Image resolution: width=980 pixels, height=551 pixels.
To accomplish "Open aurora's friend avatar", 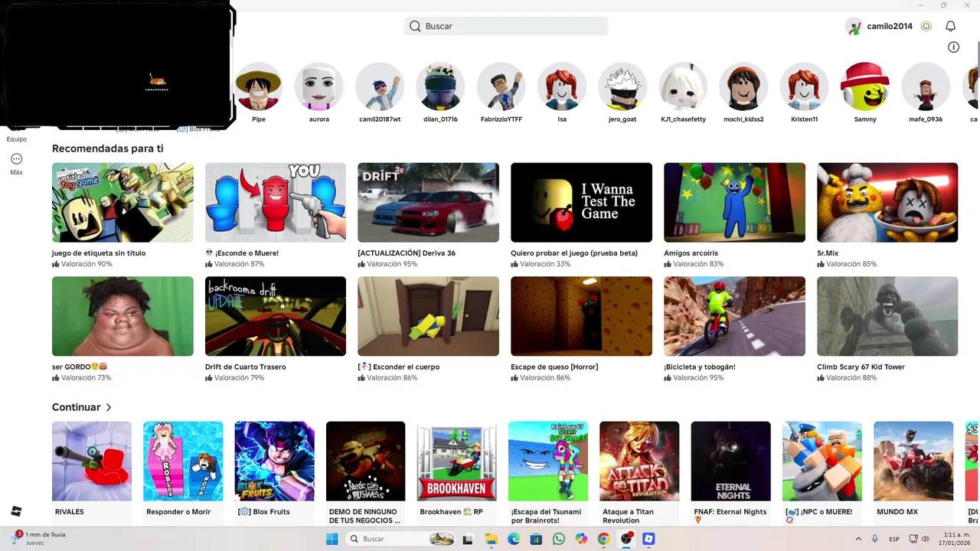I will tap(319, 86).
